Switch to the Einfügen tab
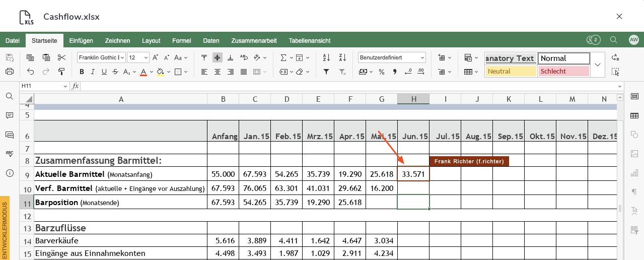 pos(81,40)
